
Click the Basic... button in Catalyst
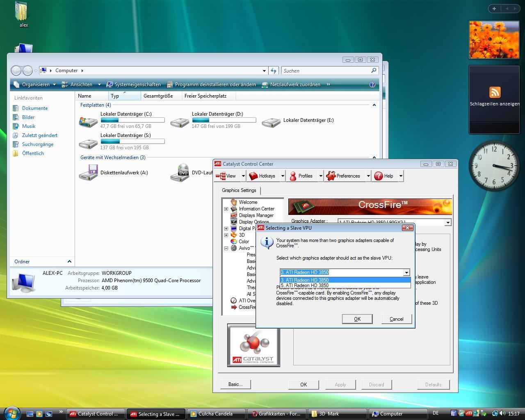(235, 384)
